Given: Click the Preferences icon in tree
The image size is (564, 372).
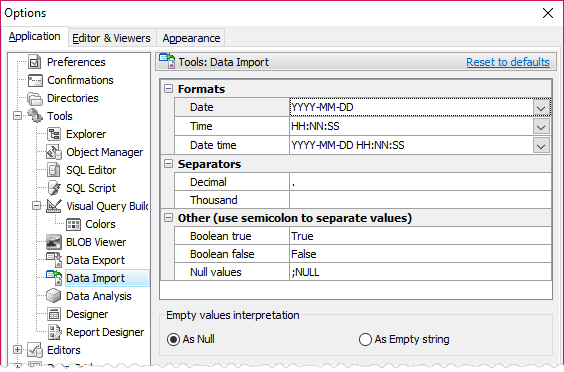Looking at the screenshot, I should pyautogui.click(x=35, y=62).
